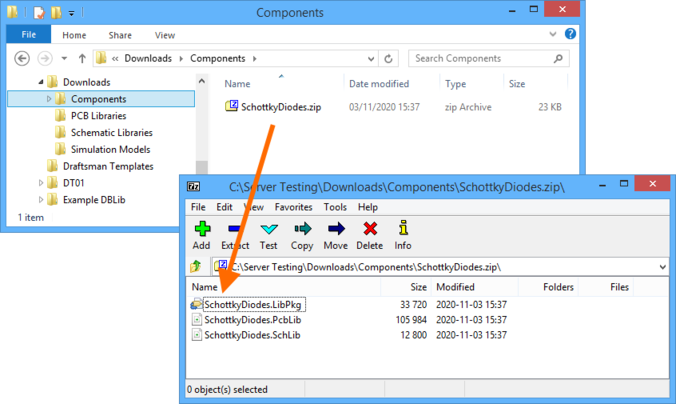Image resolution: width=676 pixels, height=404 pixels.
Task: Select Draftsman Templates folder in tree
Action: click(x=108, y=166)
